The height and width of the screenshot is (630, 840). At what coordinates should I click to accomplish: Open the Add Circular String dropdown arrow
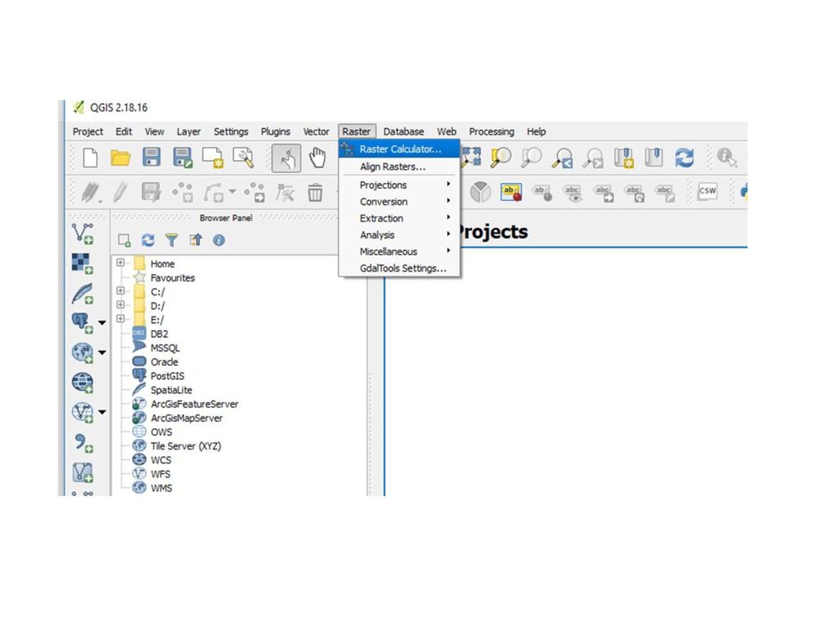pyautogui.click(x=232, y=191)
